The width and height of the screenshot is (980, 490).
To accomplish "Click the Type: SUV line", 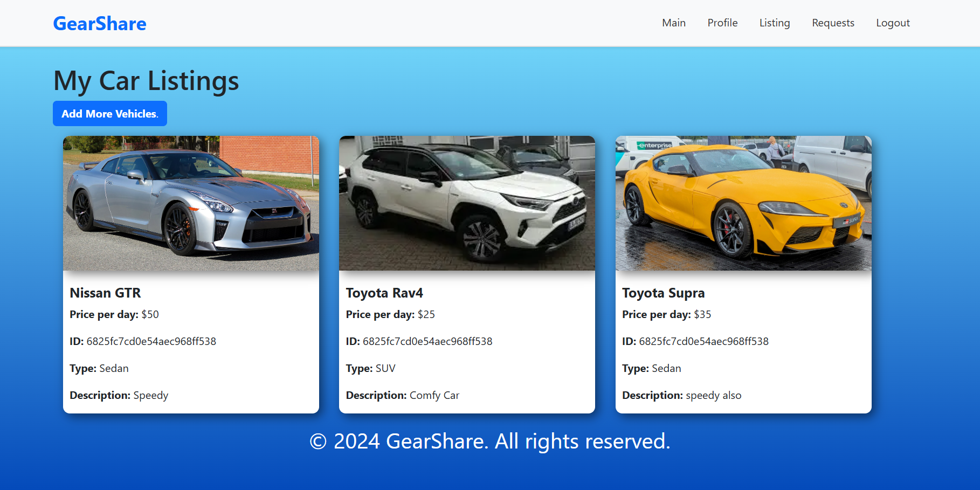I will click(x=371, y=368).
